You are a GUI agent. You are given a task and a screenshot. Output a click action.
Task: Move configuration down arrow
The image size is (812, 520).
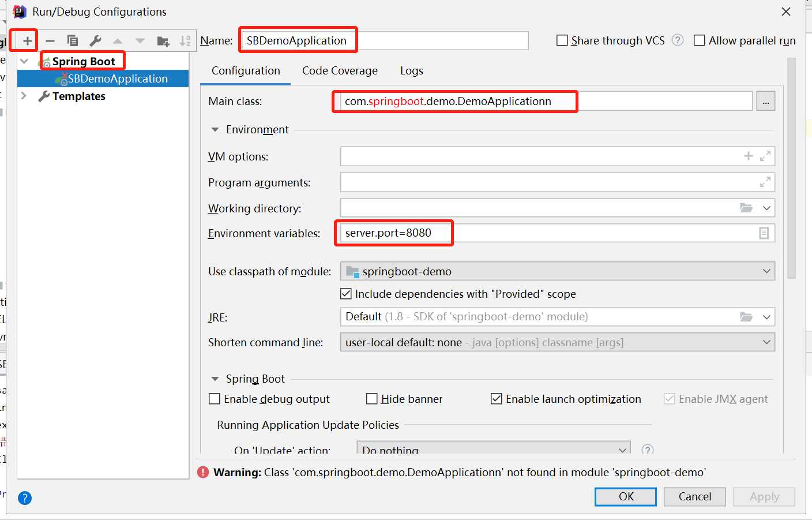[x=140, y=41]
